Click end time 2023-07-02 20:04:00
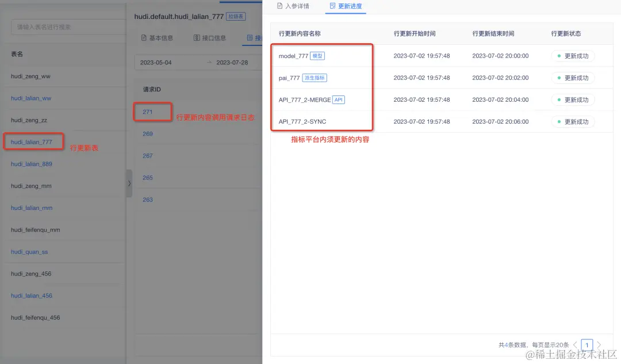The height and width of the screenshot is (364, 621). [500, 100]
